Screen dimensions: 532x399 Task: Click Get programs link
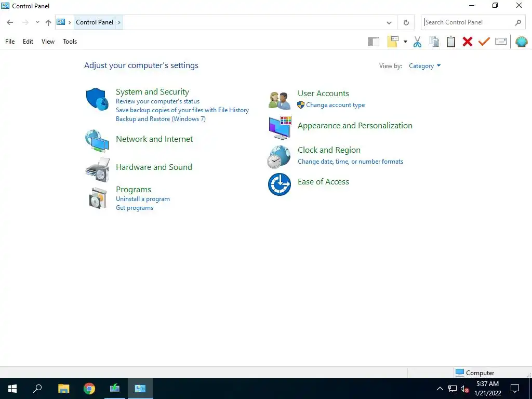[135, 208]
